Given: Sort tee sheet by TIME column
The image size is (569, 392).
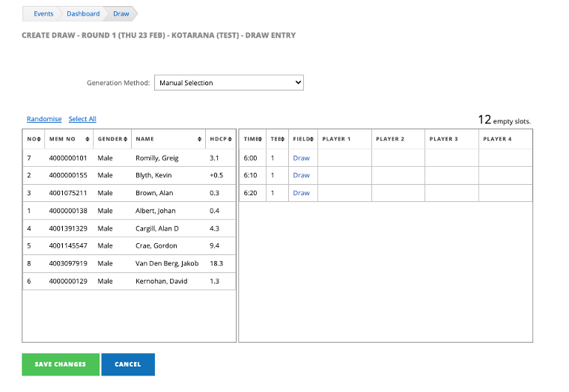Looking at the screenshot, I should click(252, 139).
